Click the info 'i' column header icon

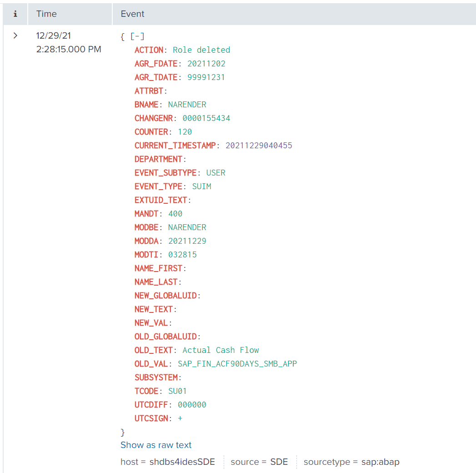[15, 14]
